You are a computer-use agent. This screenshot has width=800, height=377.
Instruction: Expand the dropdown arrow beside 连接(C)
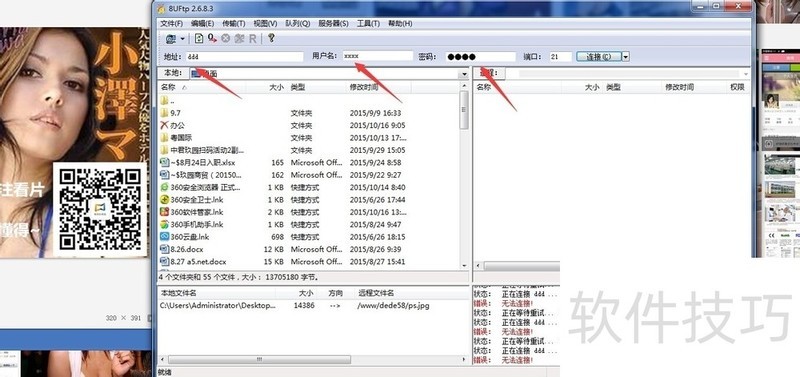click(626, 57)
